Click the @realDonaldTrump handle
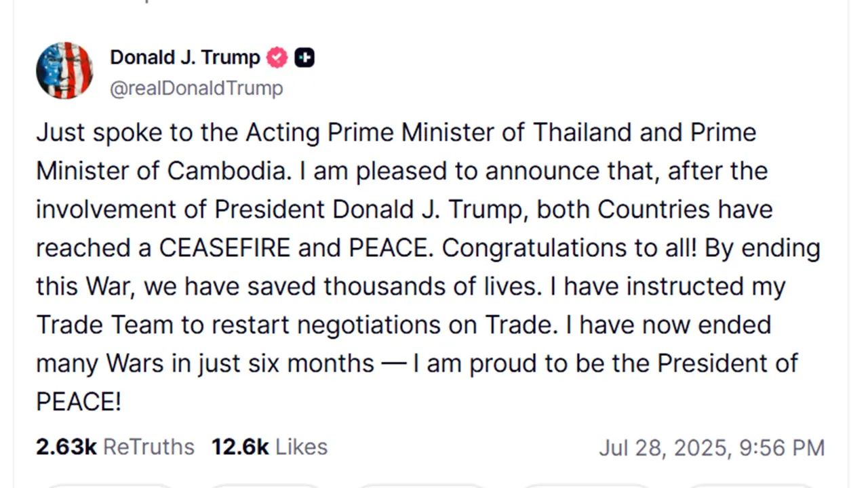The width and height of the screenshot is (868, 488). pyautogui.click(x=196, y=88)
